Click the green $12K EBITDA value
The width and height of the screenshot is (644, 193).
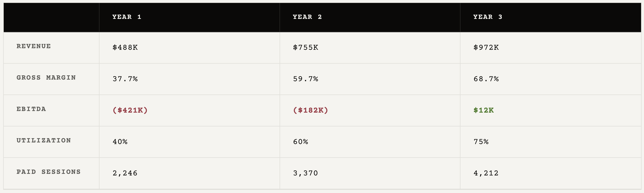[483, 110]
